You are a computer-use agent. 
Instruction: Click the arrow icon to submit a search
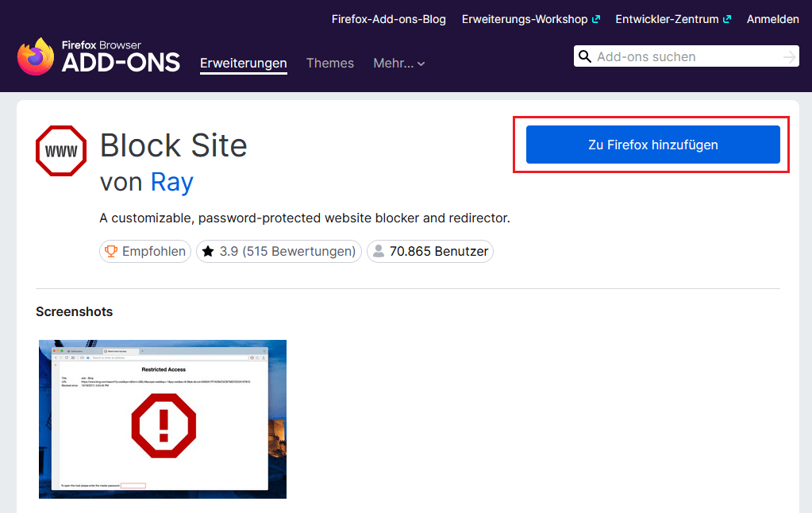click(x=788, y=56)
